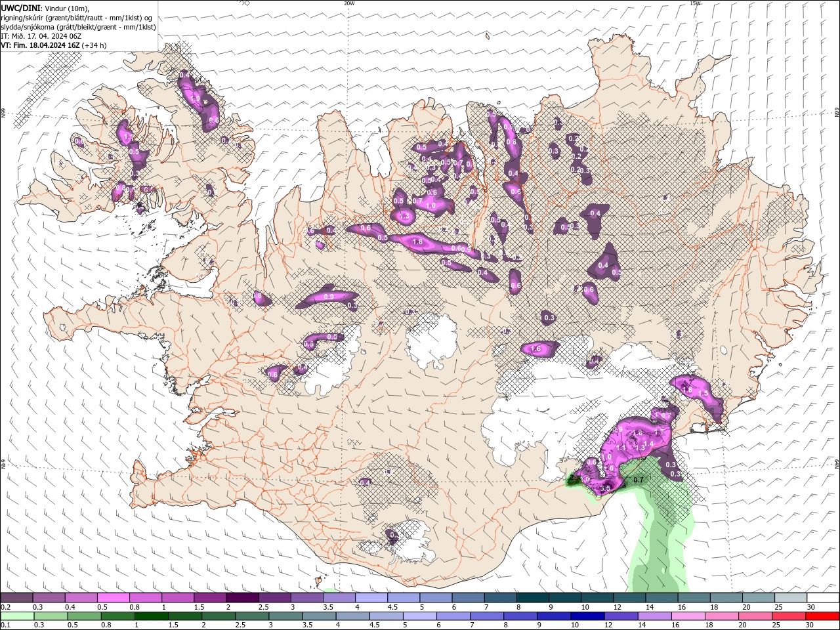Click the lavender snow-scale swatch labelled 4

tap(371, 598)
